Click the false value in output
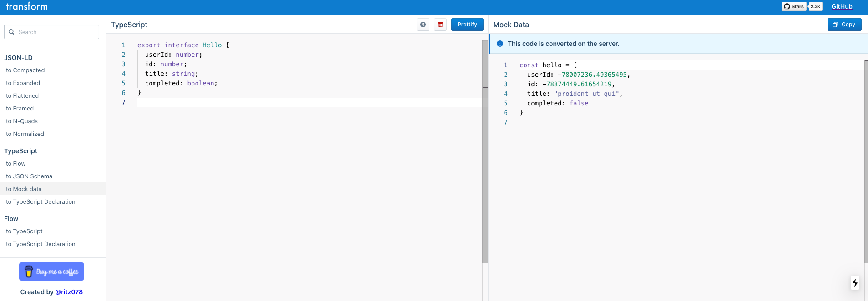 pyautogui.click(x=579, y=103)
